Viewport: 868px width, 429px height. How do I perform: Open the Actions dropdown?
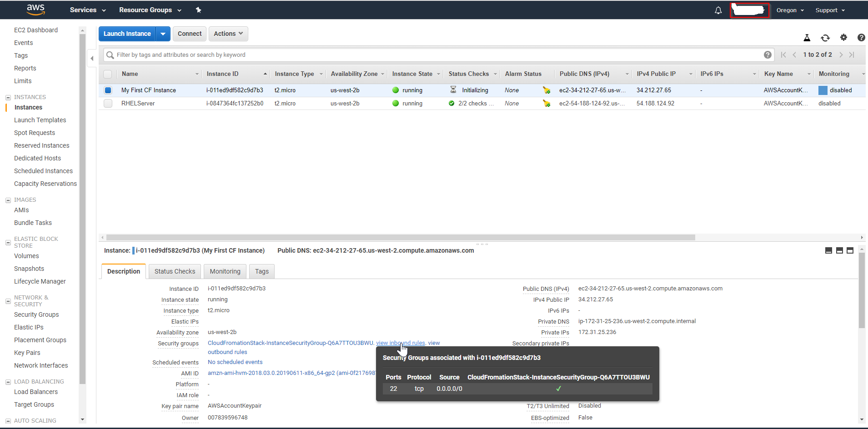point(228,34)
